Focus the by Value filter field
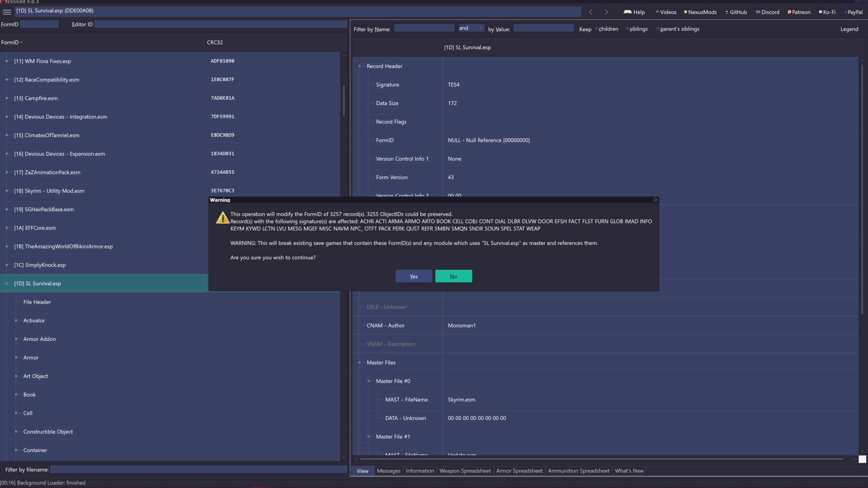 543,28
